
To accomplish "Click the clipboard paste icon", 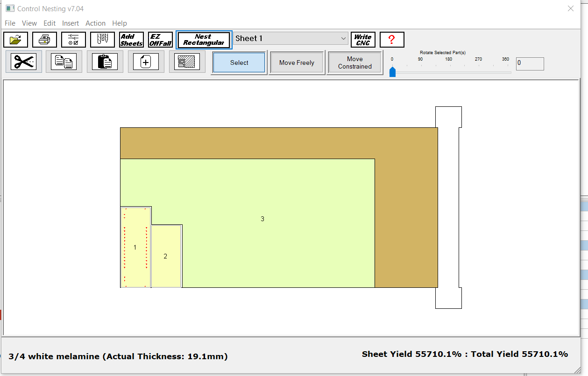I will tap(105, 62).
